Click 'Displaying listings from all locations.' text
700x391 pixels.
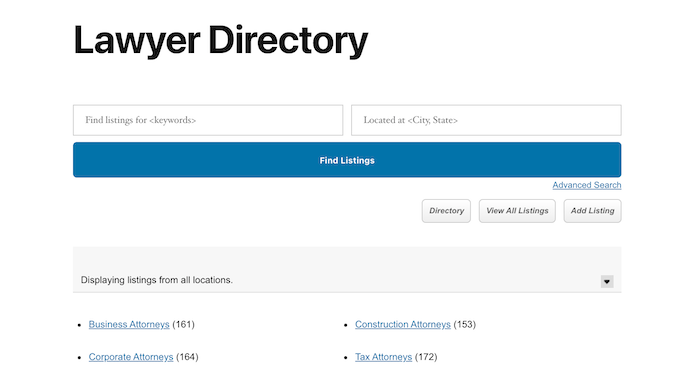point(157,280)
